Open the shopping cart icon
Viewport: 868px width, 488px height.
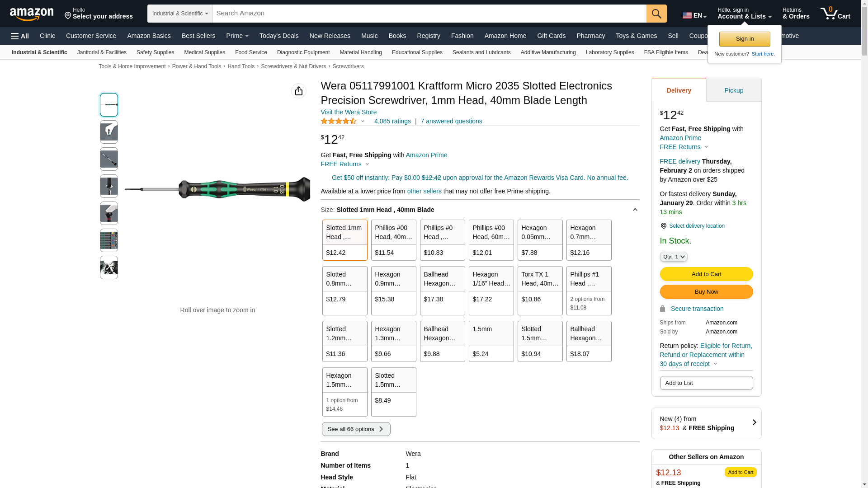835,14
